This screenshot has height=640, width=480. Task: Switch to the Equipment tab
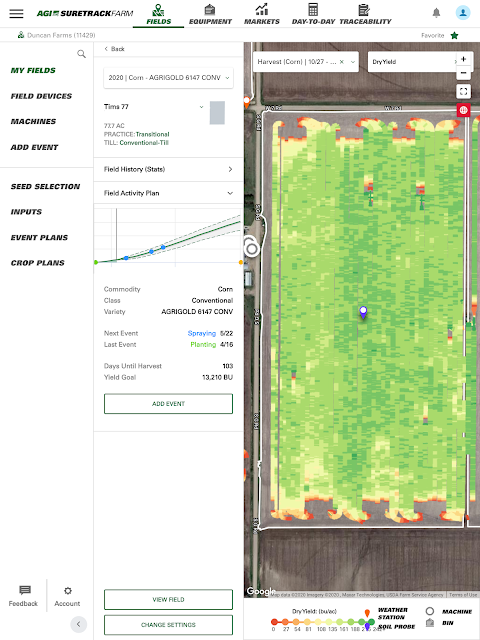point(210,14)
